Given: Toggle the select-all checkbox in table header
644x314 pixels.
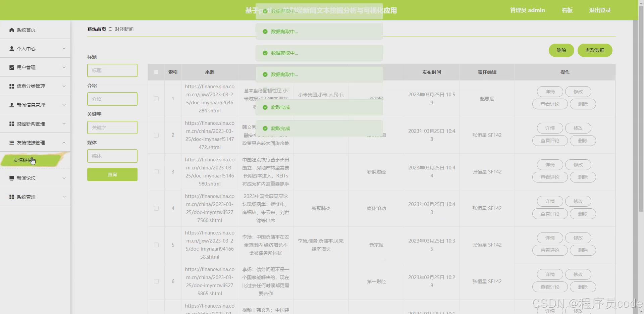Looking at the screenshot, I should click(156, 72).
